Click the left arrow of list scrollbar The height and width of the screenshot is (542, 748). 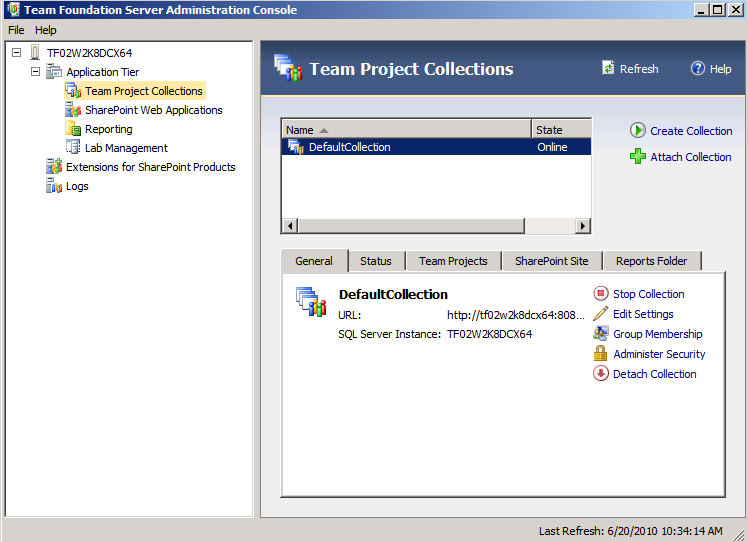[x=290, y=226]
